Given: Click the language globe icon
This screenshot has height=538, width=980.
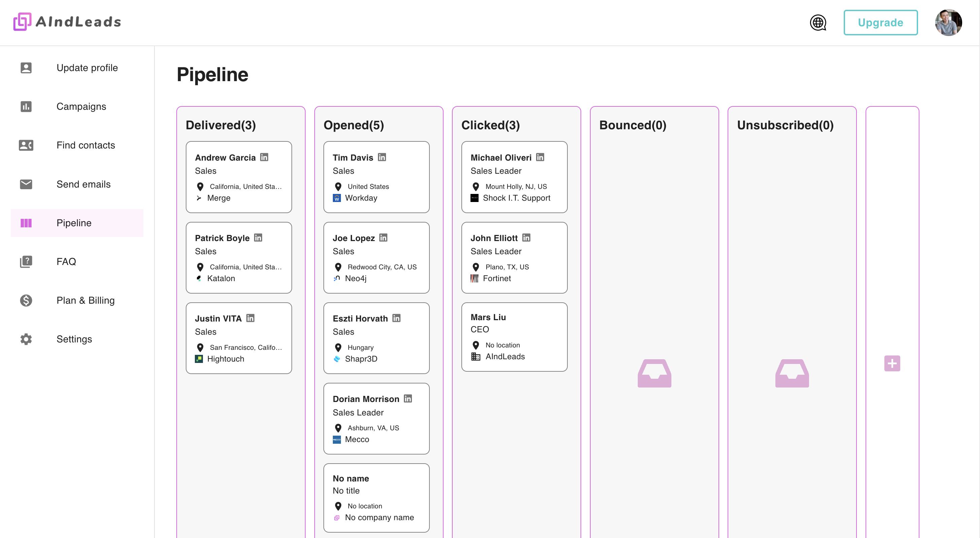Looking at the screenshot, I should [818, 23].
